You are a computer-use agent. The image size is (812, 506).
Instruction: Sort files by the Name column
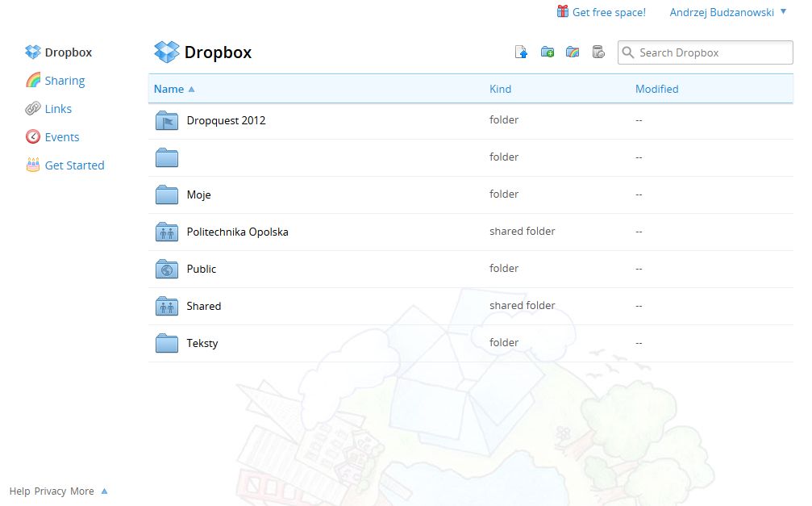[x=169, y=89]
